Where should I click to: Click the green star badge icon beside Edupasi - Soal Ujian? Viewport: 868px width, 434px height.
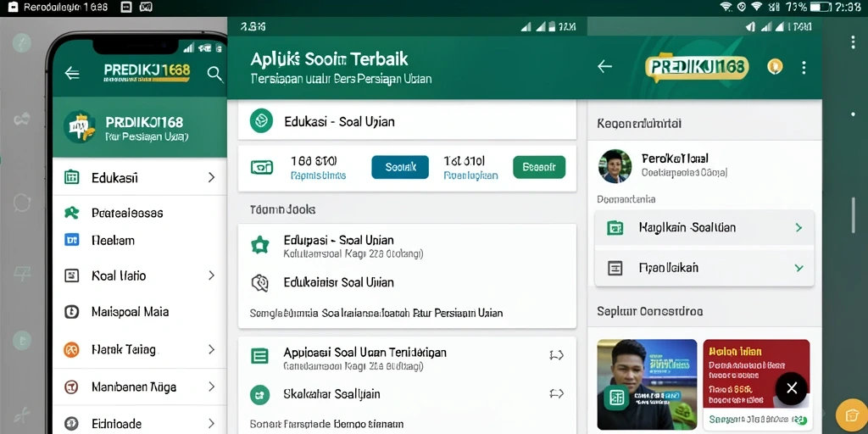point(260,245)
